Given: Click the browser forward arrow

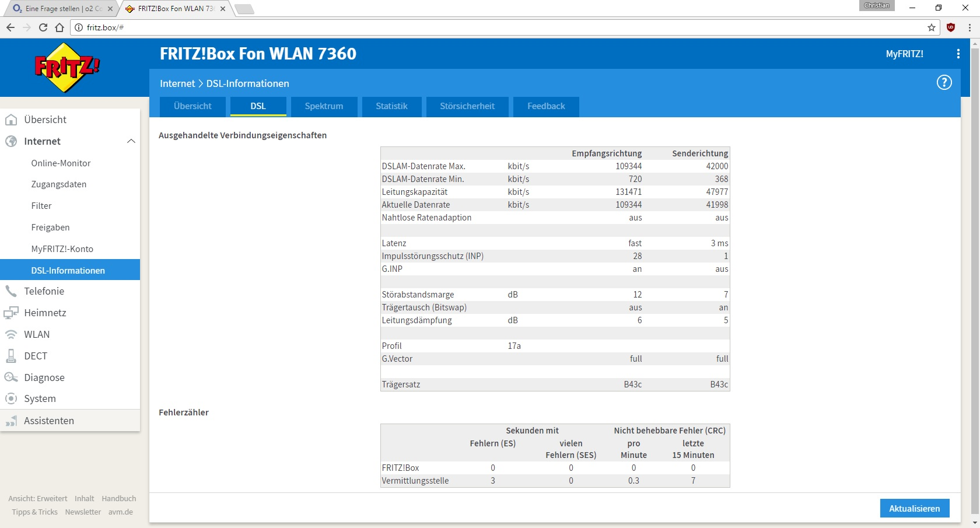Looking at the screenshot, I should 27,27.
